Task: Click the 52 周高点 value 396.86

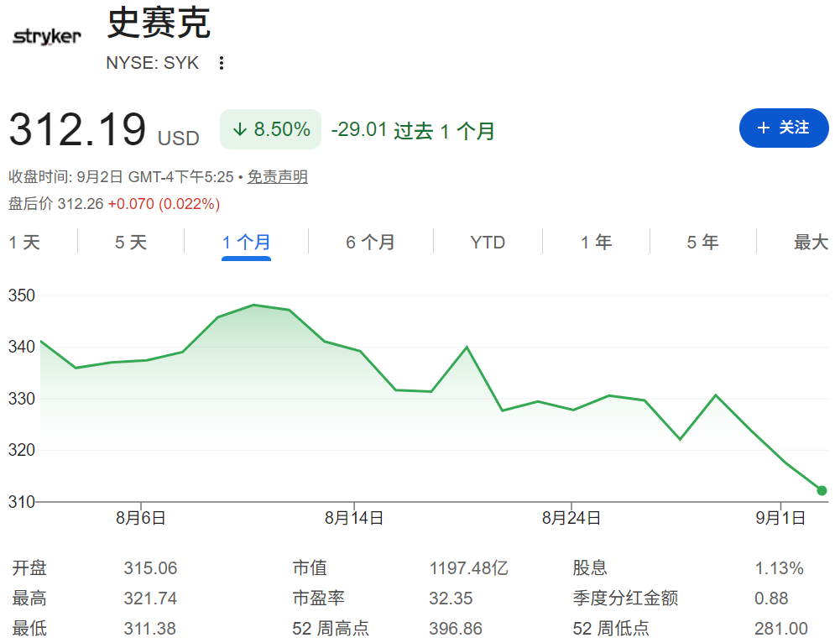Action: (x=456, y=628)
